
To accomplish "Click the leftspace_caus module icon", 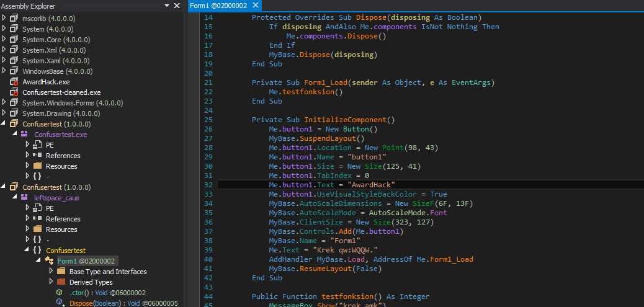I will pyautogui.click(x=24, y=198).
